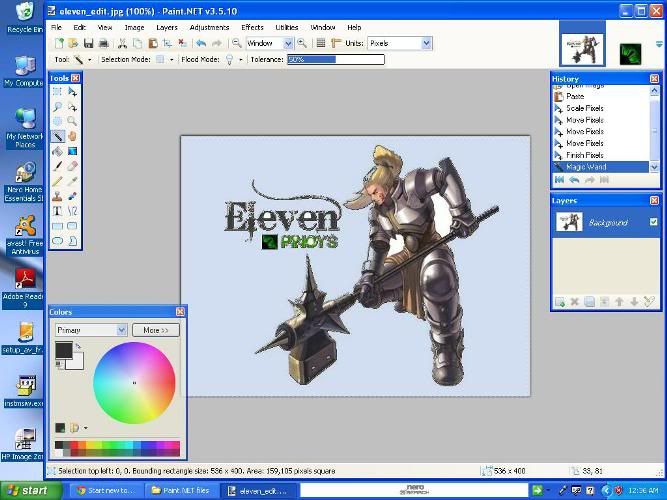Select Scale Pixels in History list

(601, 108)
